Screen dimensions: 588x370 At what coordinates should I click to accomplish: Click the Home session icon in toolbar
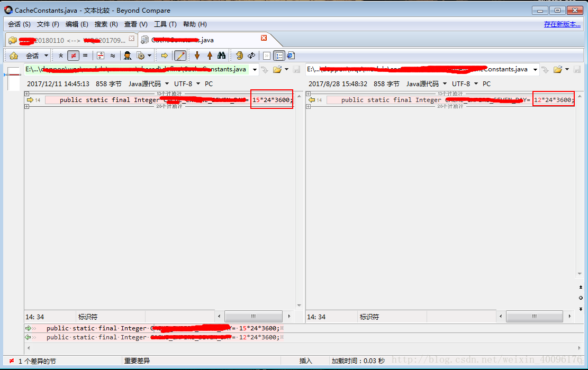[14, 56]
